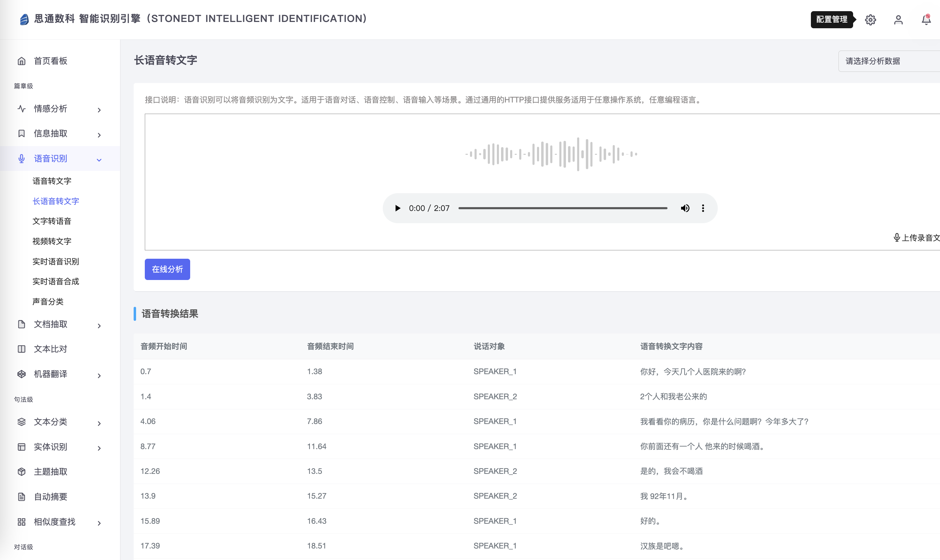
Task: Open the user account icon
Action: pos(898,20)
